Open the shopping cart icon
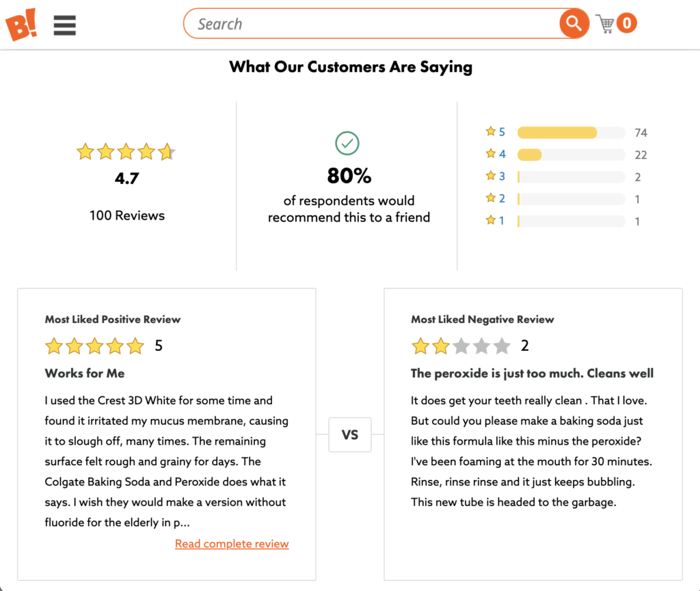This screenshot has width=700, height=591. [605, 24]
